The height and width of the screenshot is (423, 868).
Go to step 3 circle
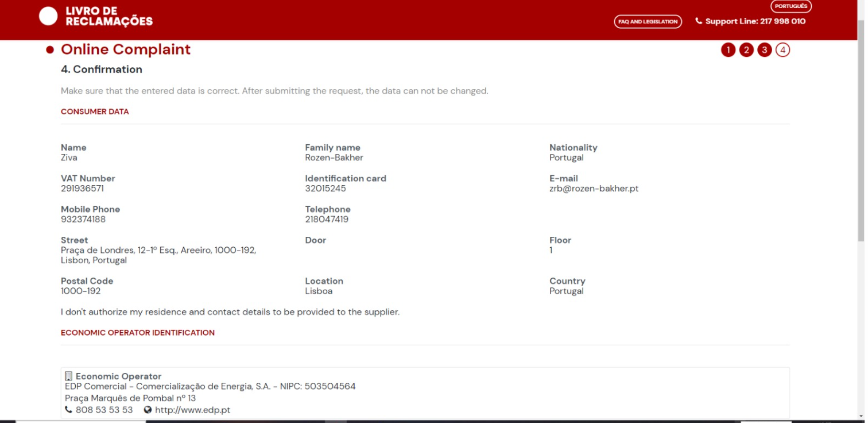765,50
